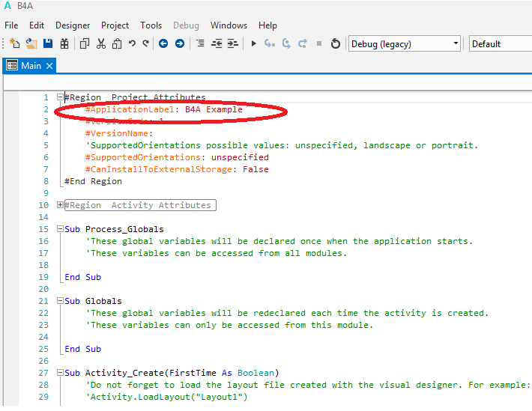Viewport: 532px width, 411px height.
Task: Click the Step Out debug icon
Action: pos(302,43)
